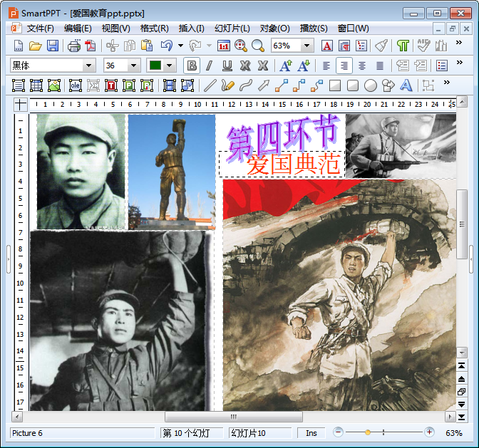Insert OLE object frame

(76, 85)
